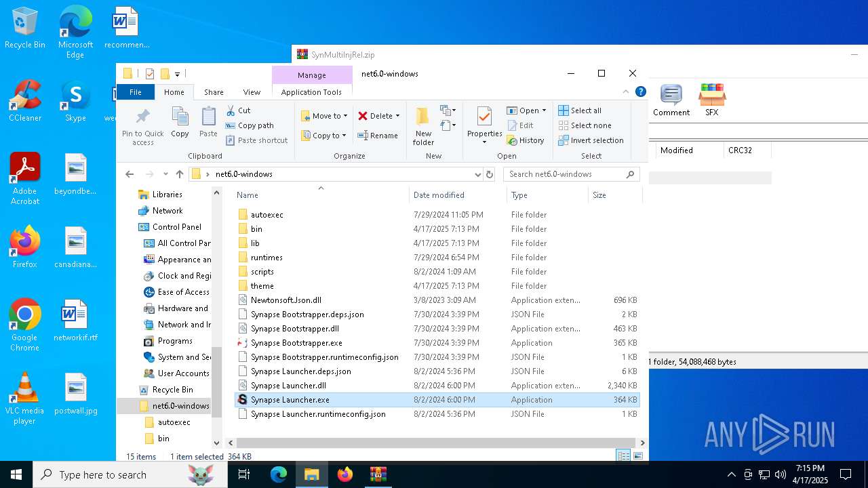
Task: Sort by the Name column header
Action: pos(321,195)
